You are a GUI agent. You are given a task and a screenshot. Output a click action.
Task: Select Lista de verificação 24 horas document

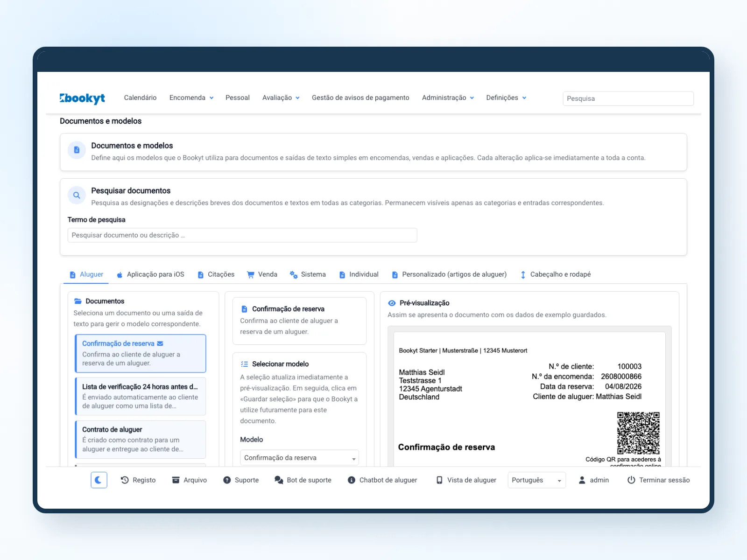coord(141,396)
